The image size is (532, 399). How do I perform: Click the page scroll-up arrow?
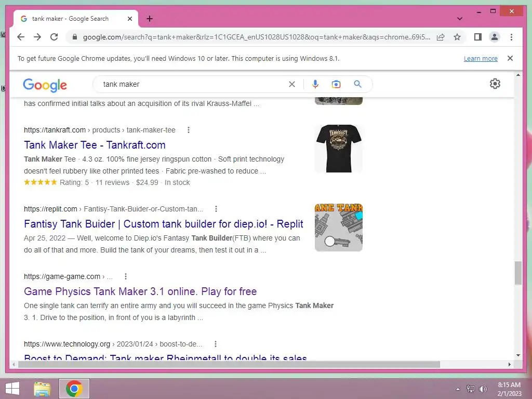coord(518,75)
